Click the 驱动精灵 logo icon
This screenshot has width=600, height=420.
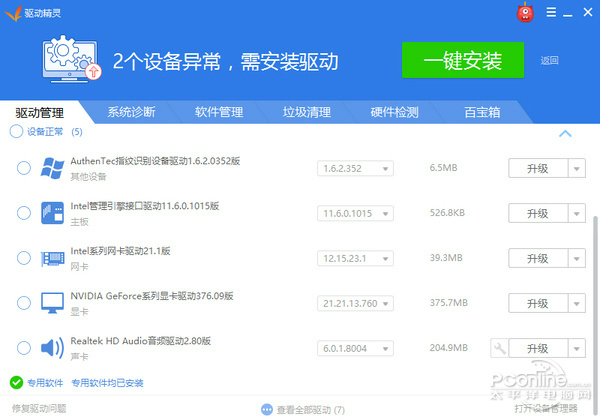coord(13,13)
